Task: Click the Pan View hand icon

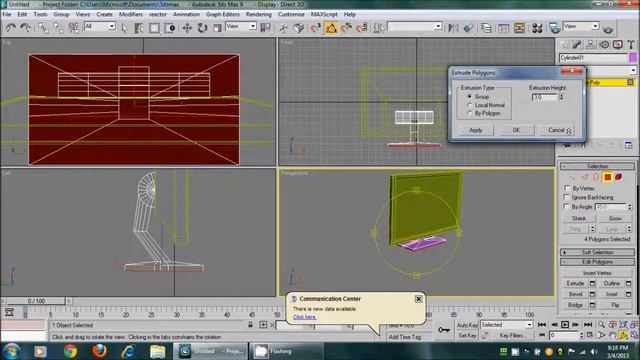Action: click(x=613, y=335)
